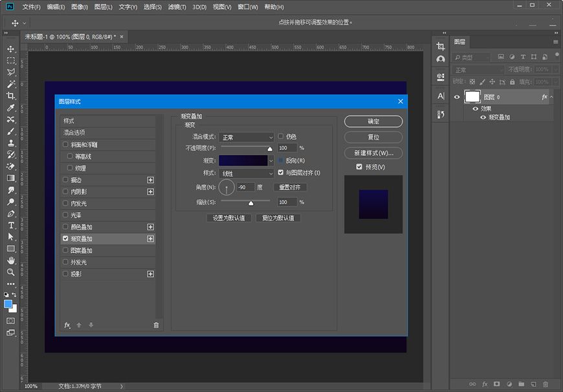Open layer blend mode 正常 dropdown

click(478, 70)
